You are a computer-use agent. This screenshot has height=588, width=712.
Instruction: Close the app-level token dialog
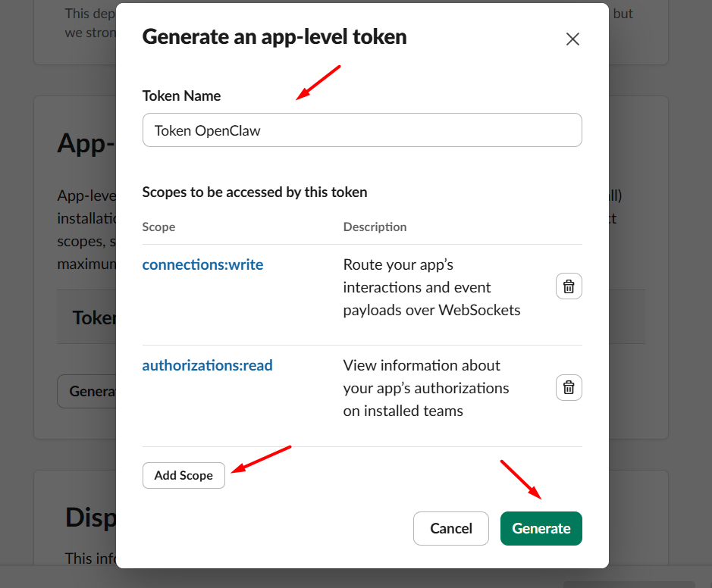pos(572,39)
